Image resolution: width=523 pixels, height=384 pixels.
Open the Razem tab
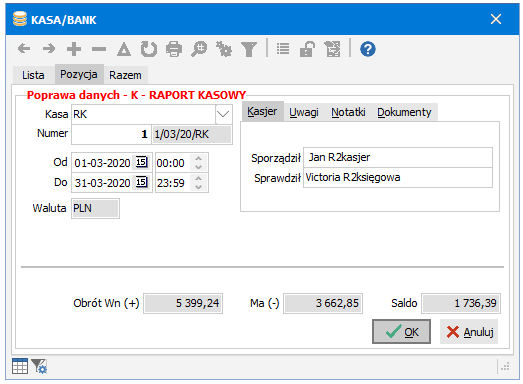coord(125,75)
